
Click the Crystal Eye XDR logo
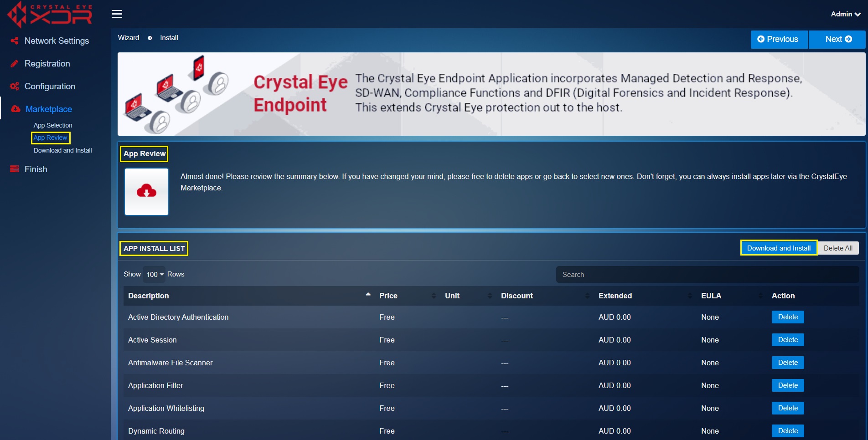pos(50,15)
